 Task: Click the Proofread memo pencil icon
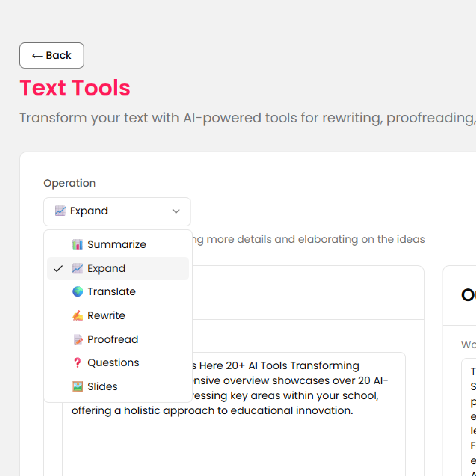coord(78,339)
